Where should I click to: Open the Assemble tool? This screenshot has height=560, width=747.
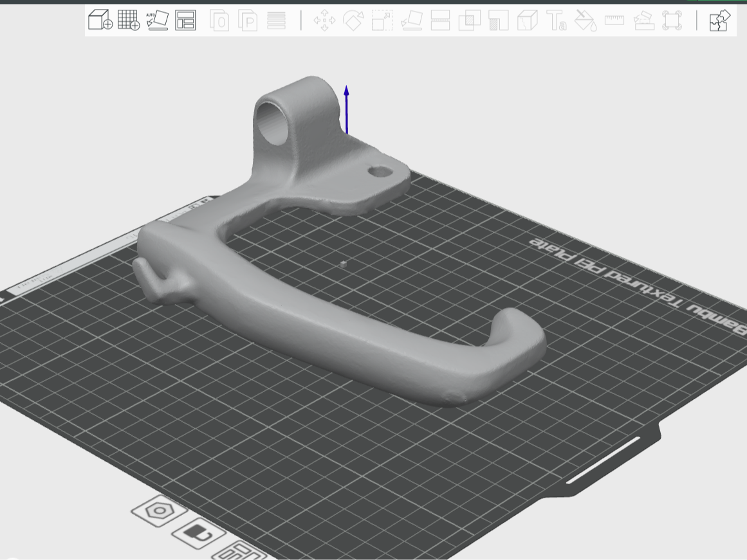tap(643, 21)
